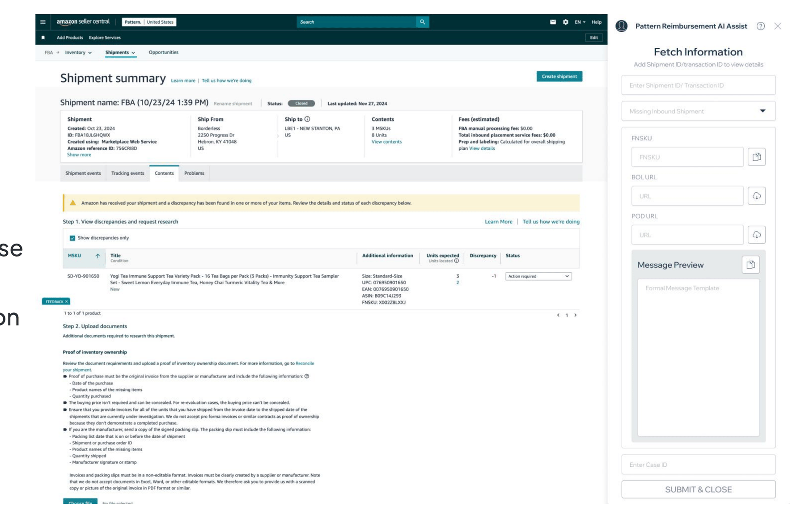
Task: Open the Action required status dropdown
Action: tap(538, 276)
